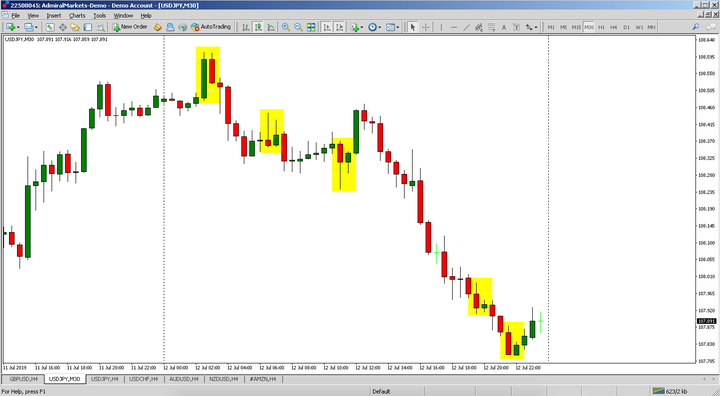Toggle the Terminal panel icon
This screenshot has height=396, width=720.
click(88, 27)
